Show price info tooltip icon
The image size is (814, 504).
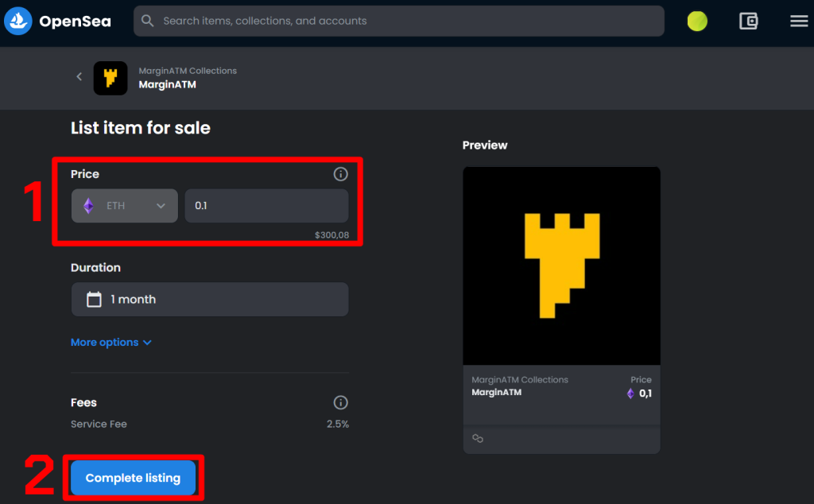tap(340, 174)
